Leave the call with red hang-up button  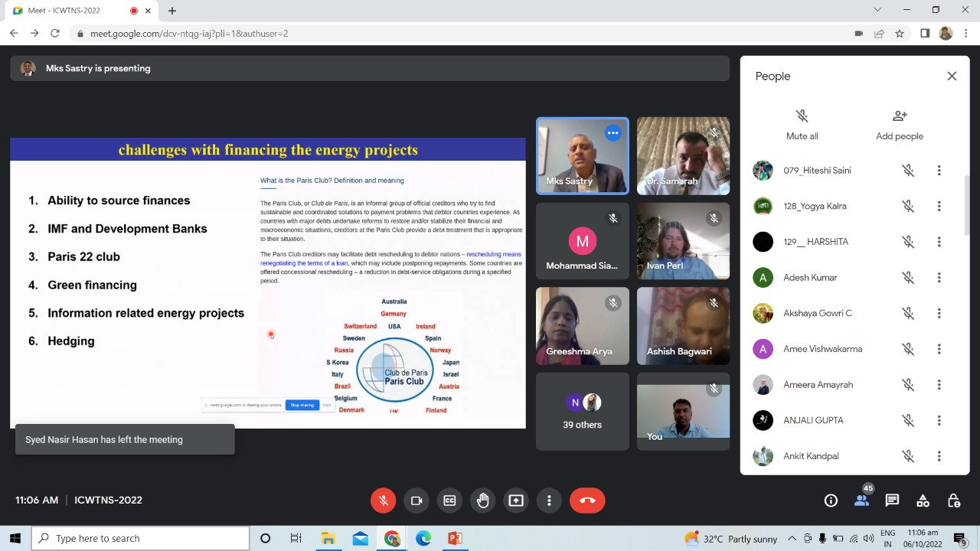587,500
